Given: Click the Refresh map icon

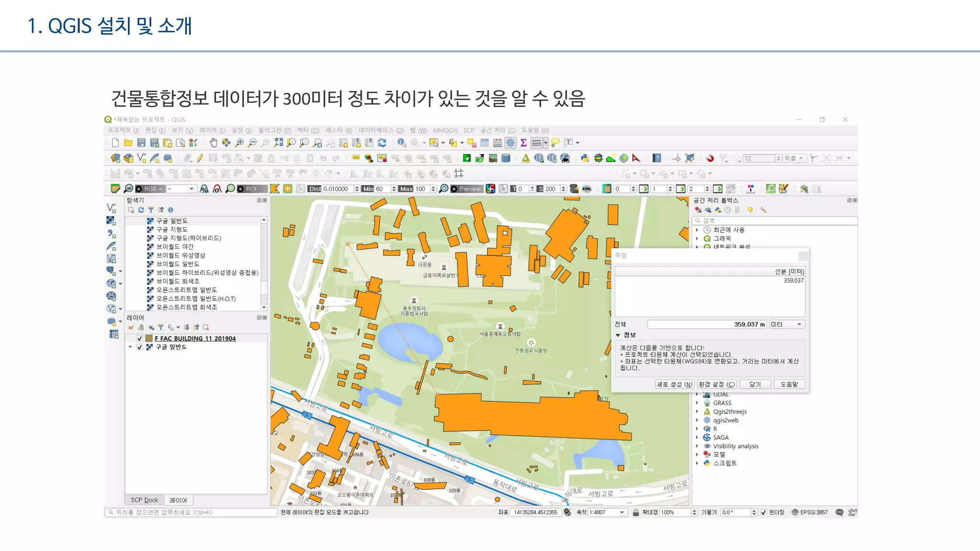Looking at the screenshot, I should (x=382, y=143).
